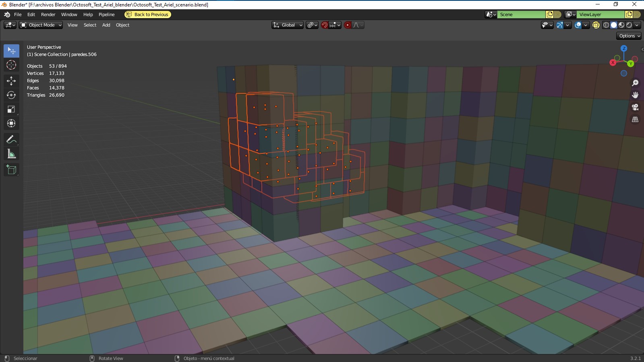Toggle X-ray mode
The height and width of the screenshot is (362, 644).
(596, 25)
